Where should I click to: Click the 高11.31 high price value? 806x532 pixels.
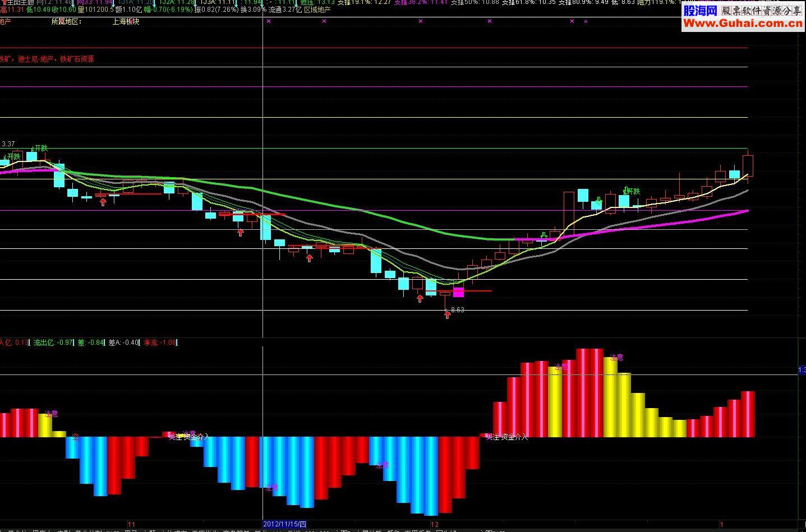(x=12, y=10)
